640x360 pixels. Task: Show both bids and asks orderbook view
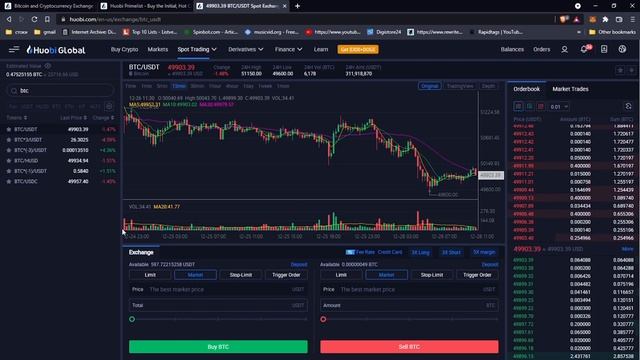[x=518, y=107]
